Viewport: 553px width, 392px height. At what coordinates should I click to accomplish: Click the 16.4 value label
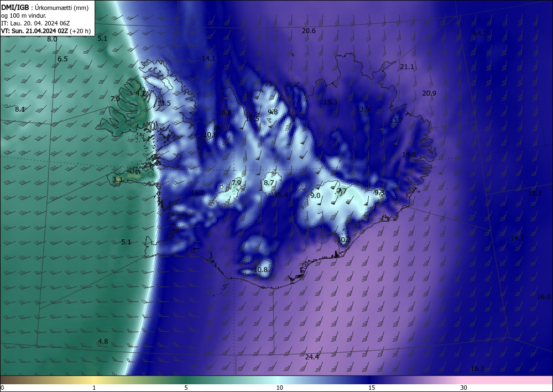coord(281,195)
